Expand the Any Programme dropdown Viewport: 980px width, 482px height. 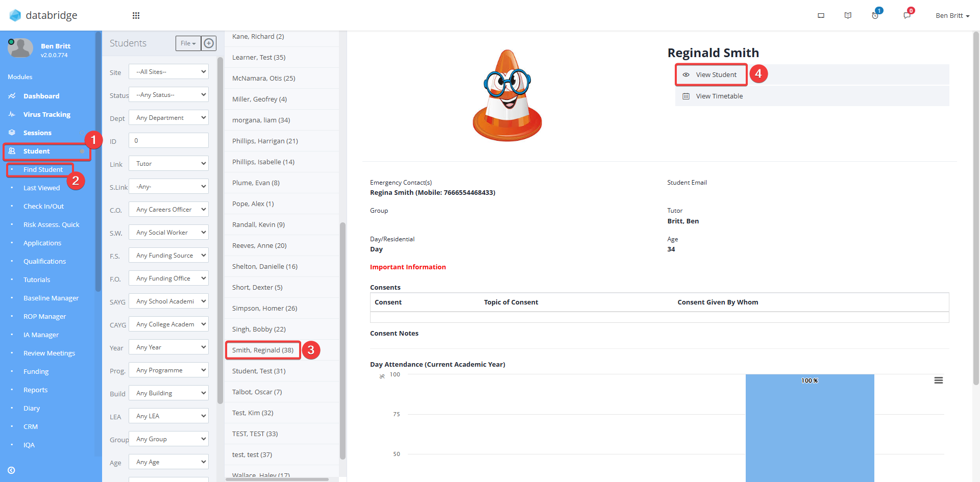(x=168, y=370)
